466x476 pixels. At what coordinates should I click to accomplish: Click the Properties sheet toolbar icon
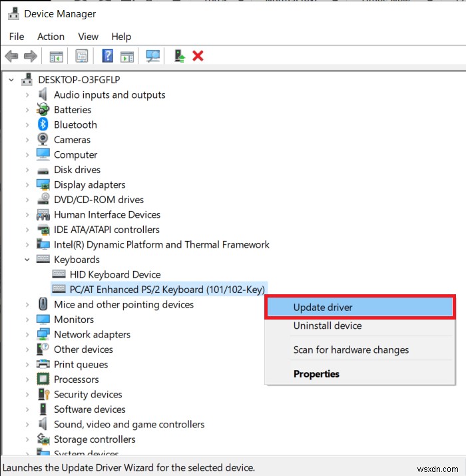(x=82, y=56)
